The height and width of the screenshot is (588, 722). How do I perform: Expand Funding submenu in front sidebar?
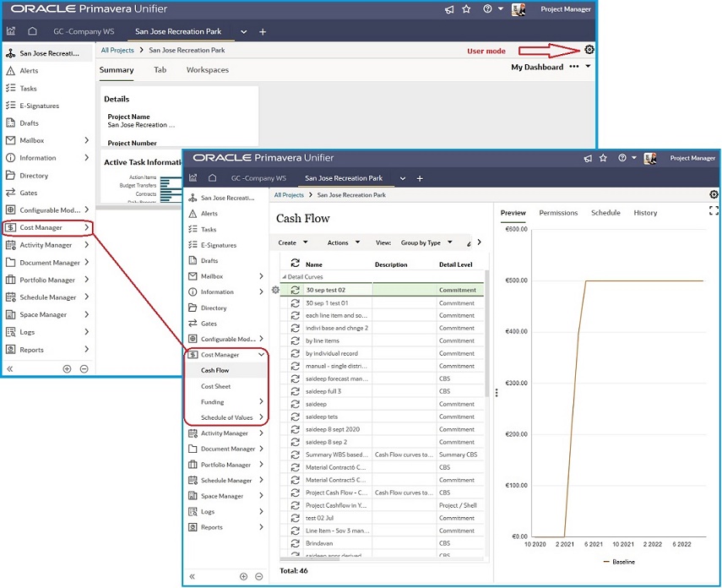click(x=261, y=401)
